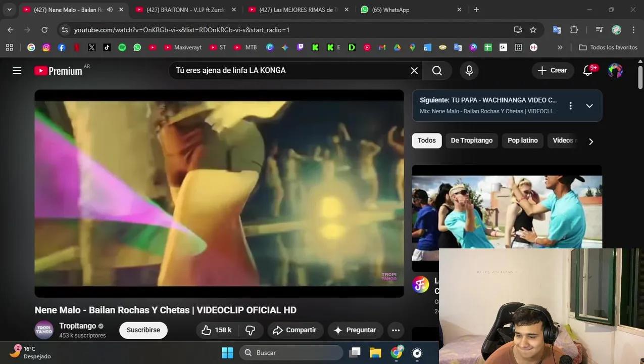Go to YouTube Premium home logo
The width and height of the screenshot is (644, 364).
[58, 71]
